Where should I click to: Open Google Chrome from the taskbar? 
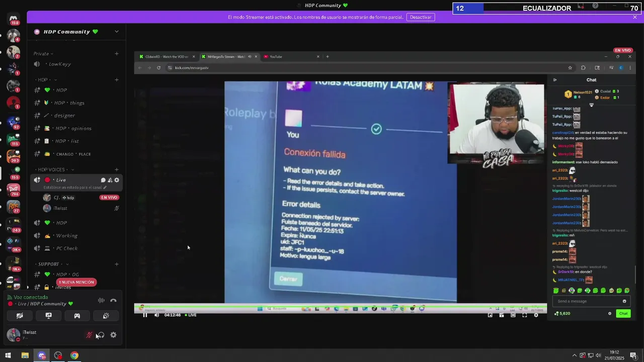click(x=74, y=355)
